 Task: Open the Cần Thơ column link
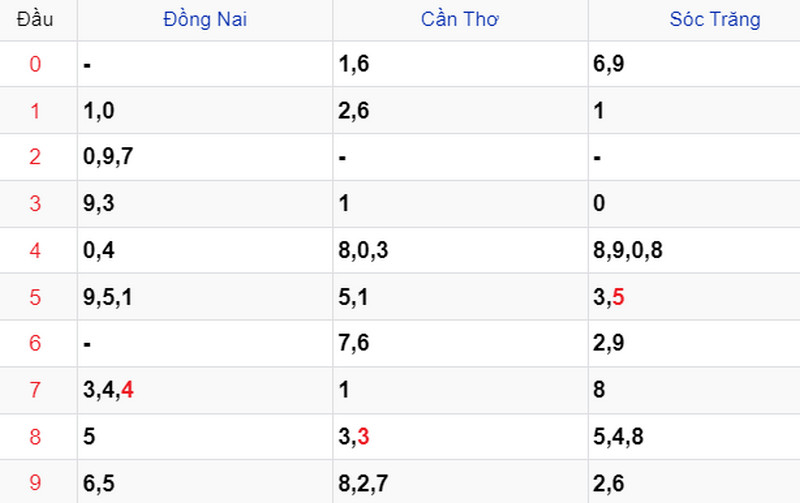460,19
